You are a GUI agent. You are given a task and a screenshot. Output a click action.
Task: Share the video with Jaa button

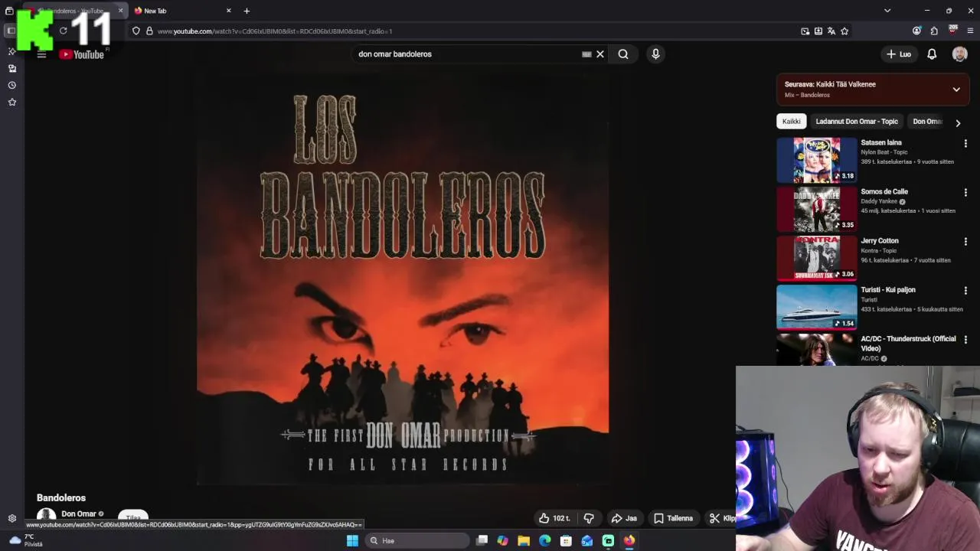coord(624,518)
